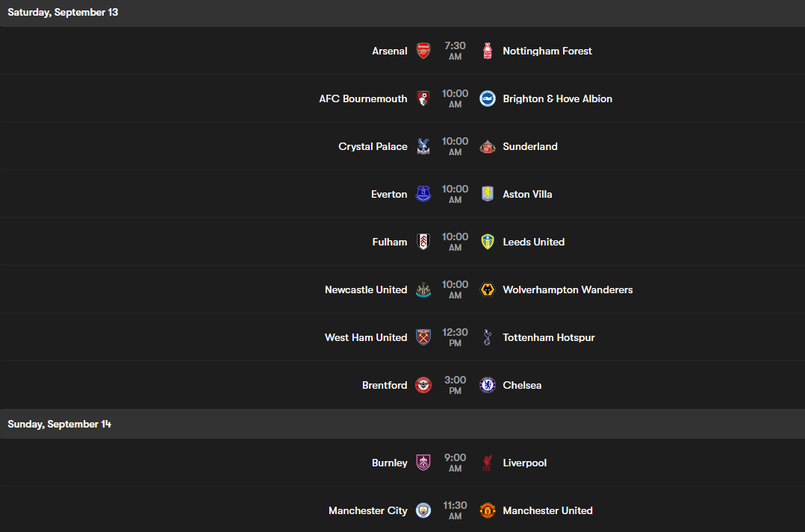Image resolution: width=805 pixels, height=532 pixels.
Task: Click the Saturday, September 13 date header
Action: click(63, 13)
